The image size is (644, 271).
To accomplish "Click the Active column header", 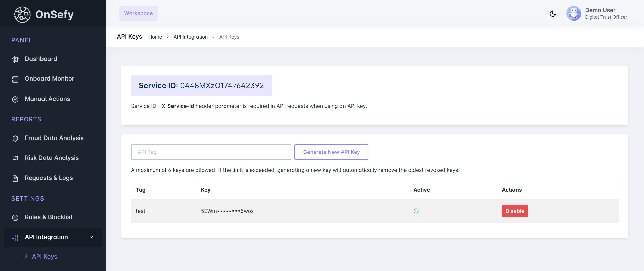I will coord(453,190).
